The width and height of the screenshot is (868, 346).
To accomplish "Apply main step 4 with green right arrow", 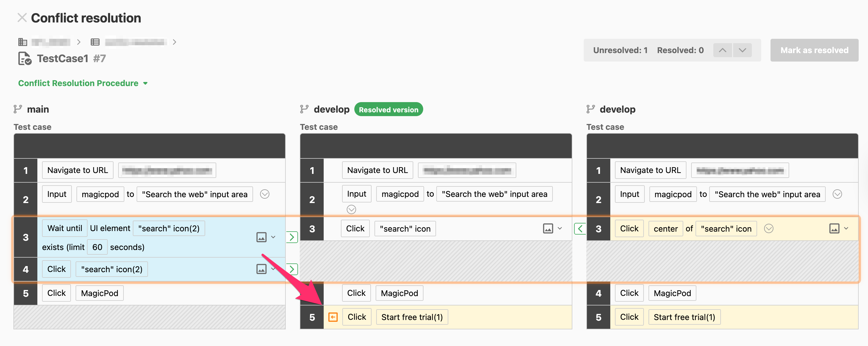I will pos(292,269).
